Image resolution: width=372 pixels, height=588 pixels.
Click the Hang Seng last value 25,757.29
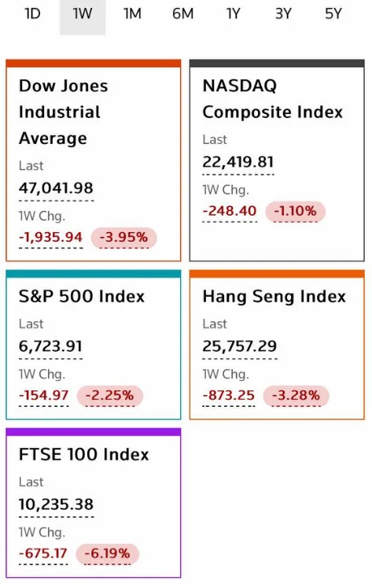click(x=240, y=346)
